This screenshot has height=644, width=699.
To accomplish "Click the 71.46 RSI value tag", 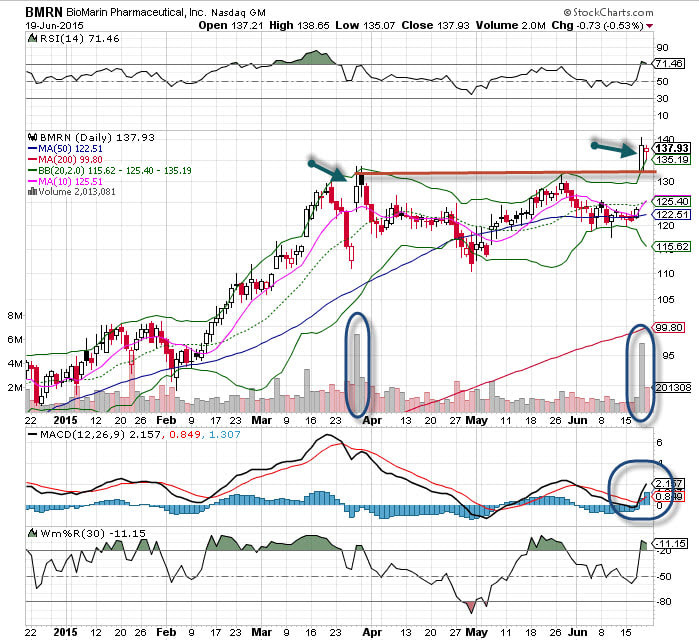I will (670, 63).
